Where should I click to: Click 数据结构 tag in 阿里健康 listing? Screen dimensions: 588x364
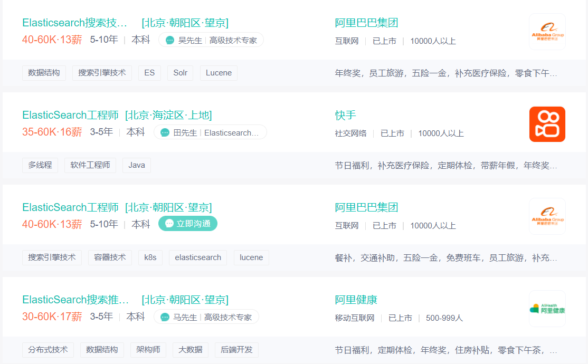click(102, 350)
